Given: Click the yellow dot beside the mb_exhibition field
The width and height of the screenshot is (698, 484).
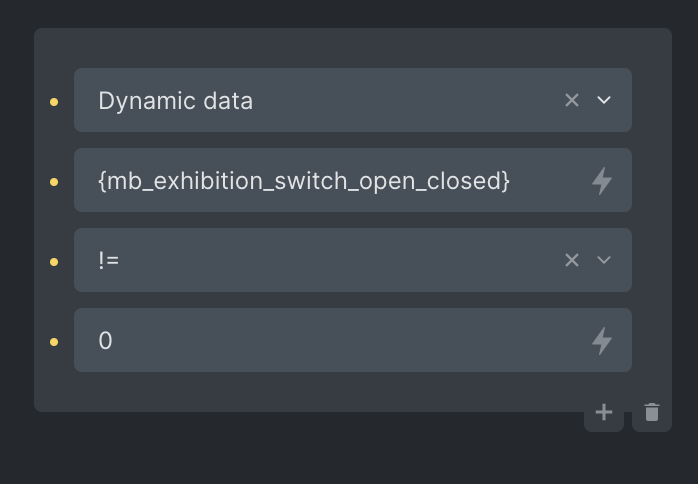Looking at the screenshot, I should click(54, 182).
